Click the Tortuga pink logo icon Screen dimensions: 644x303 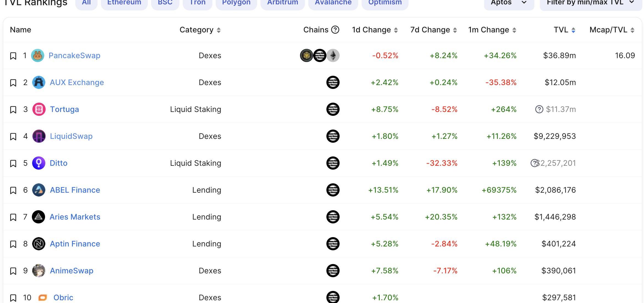[39, 110]
